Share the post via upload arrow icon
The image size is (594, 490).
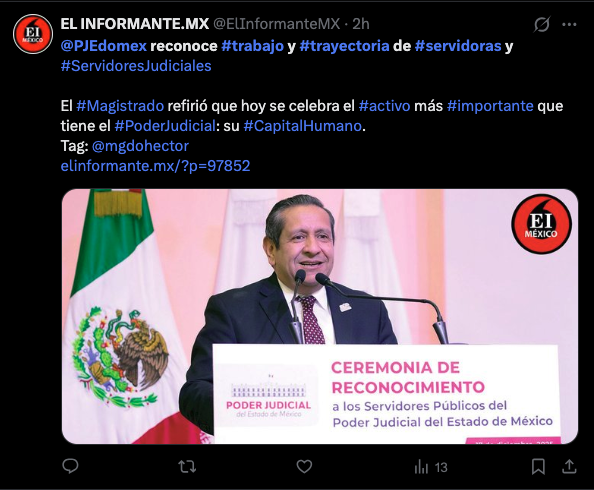[569, 466]
